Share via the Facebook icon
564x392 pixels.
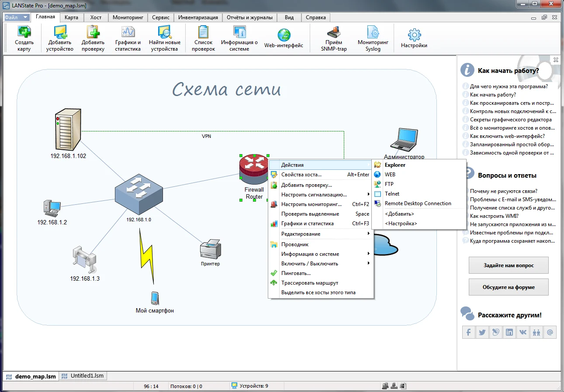tap(468, 332)
